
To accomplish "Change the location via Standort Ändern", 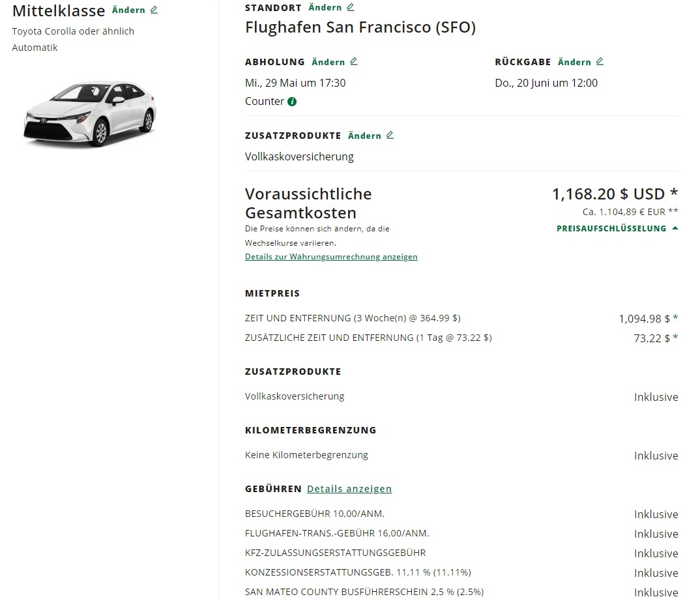I will (325, 8).
